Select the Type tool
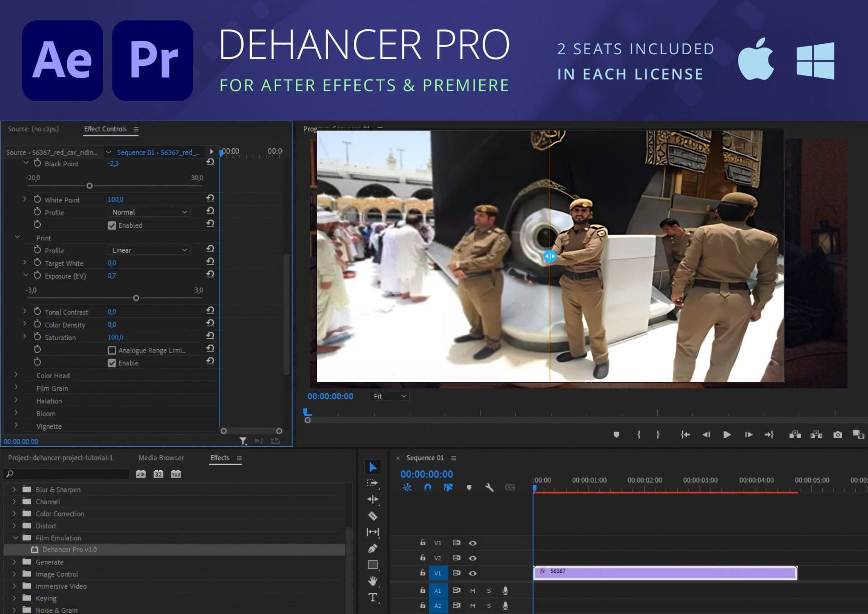Image resolution: width=868 pixels, height=614 pixels. [373, 597]
